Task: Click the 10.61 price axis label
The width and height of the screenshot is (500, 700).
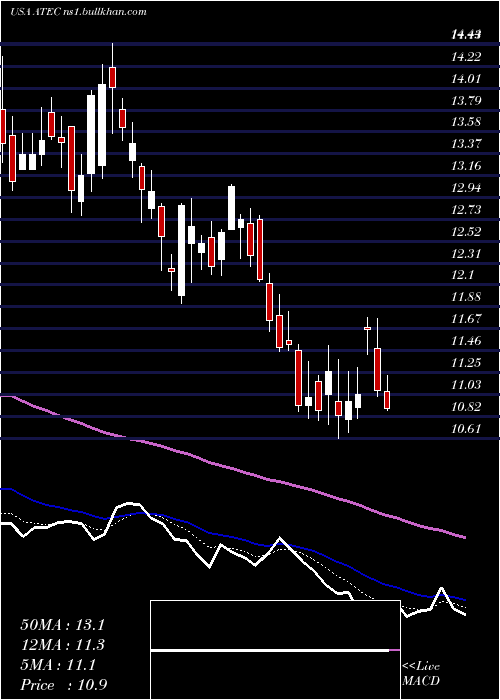Action: click(466, 429)
